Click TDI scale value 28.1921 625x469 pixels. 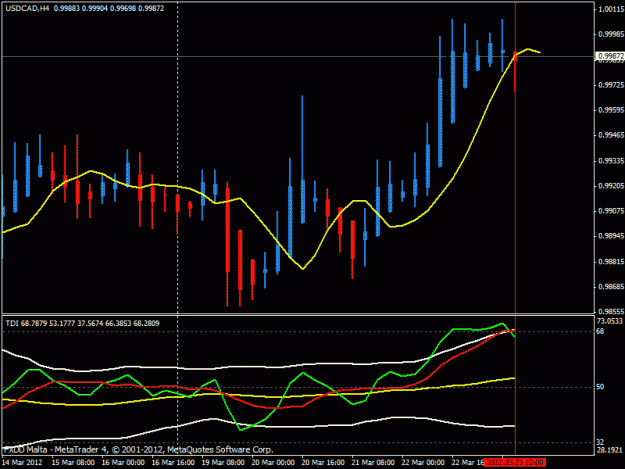pyautogui.click(x=609, y=450)
